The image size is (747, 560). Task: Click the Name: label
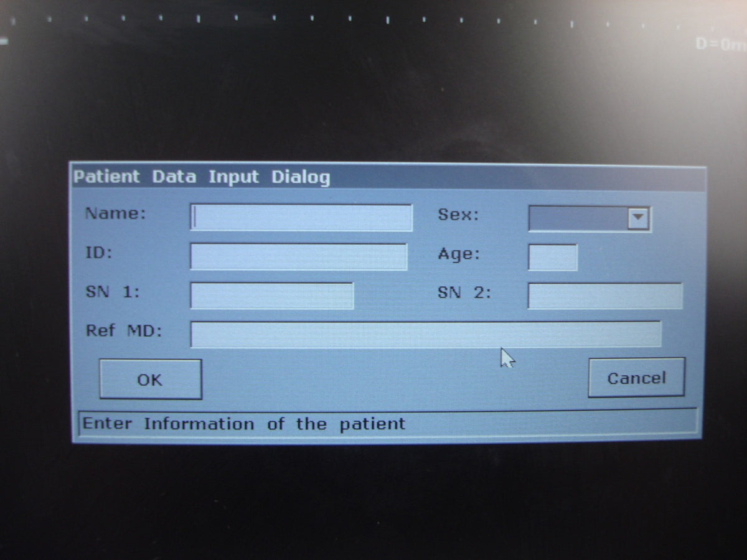point(116,213)
